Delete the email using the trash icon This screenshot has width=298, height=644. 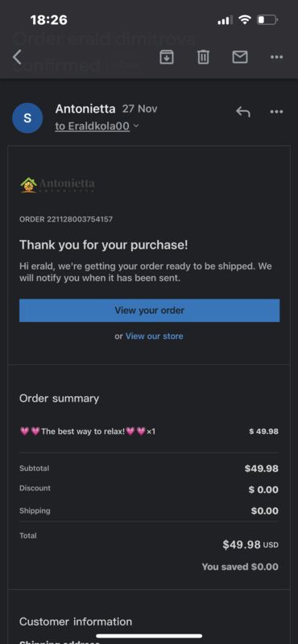point(203,57)
